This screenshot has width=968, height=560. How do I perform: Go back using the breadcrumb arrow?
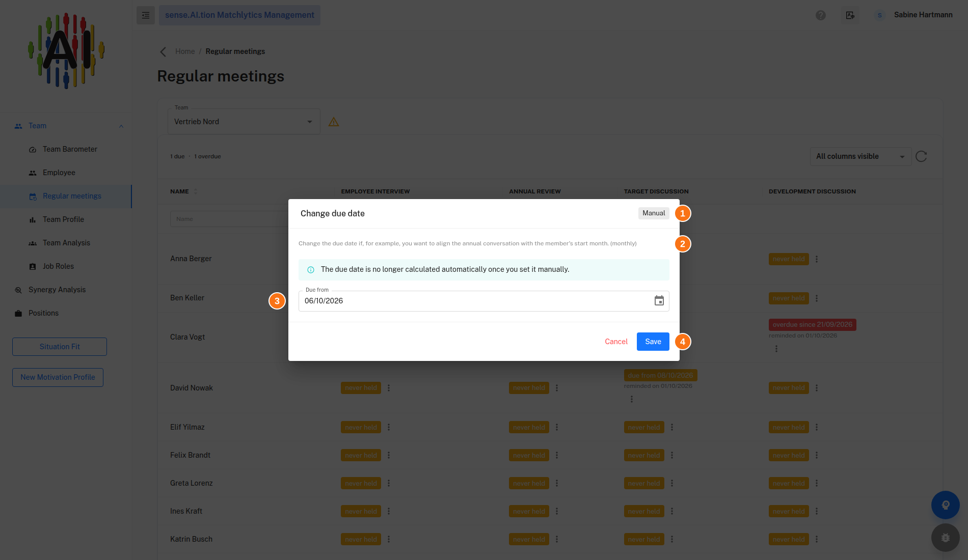[x=163, y=52]
